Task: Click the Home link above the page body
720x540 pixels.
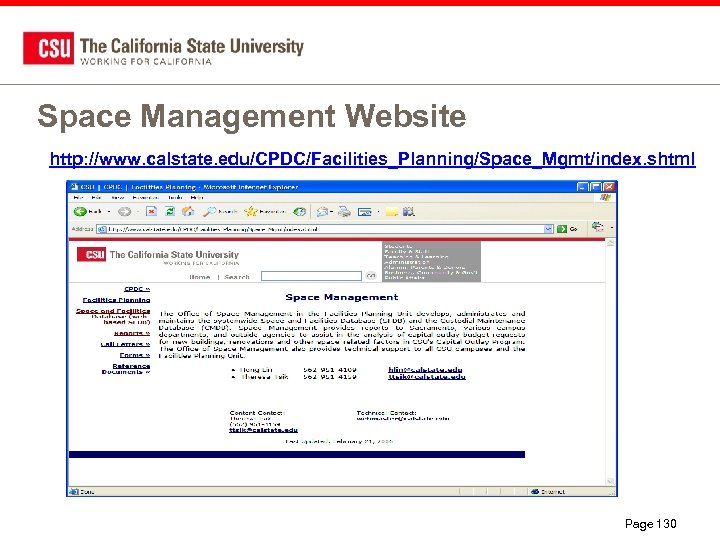Action: click(200, 277)
